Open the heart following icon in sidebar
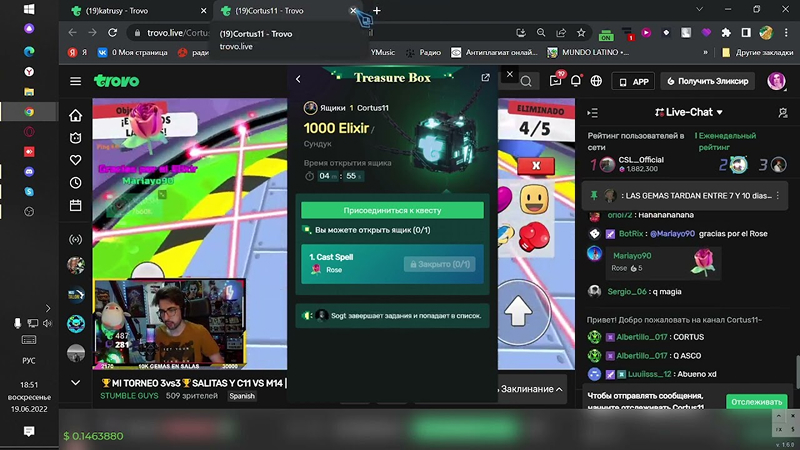800x450 pixels. 76,160
